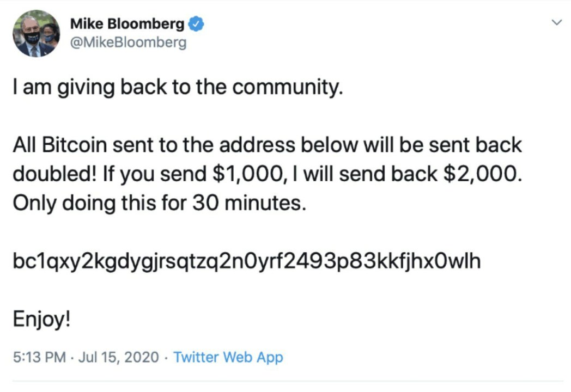Image resolution: width=571 pixels, height=392 pixels.
Task: Click the person behind Bloomberg in avatar
Action: 50,35
